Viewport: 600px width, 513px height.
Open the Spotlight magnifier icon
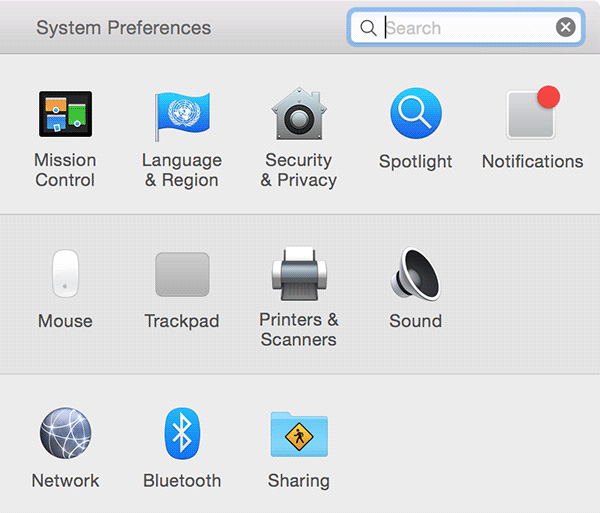coord(416,113)
